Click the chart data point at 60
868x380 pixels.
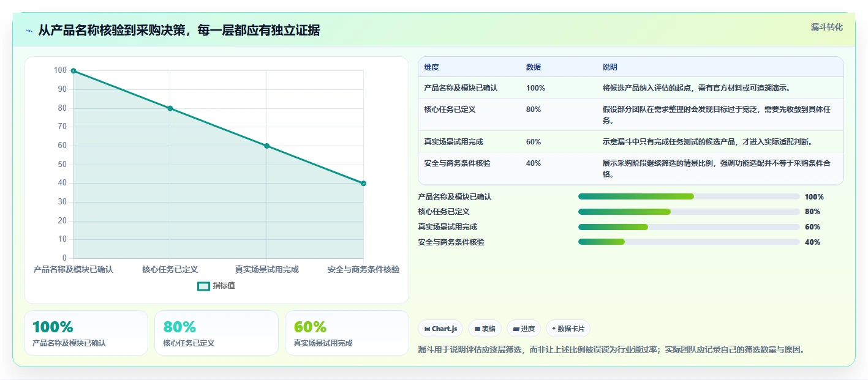[x=267, y=146]
